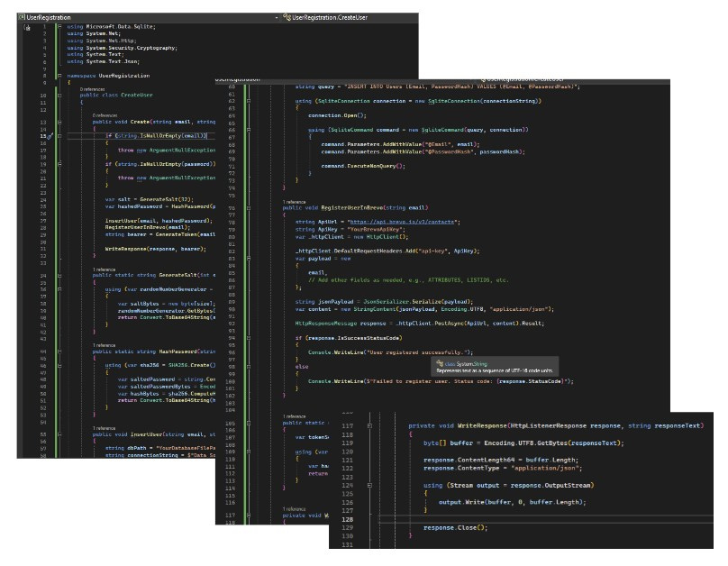
Task: Click the WriteResponse method name at line 117
Action: click(482, 425)
